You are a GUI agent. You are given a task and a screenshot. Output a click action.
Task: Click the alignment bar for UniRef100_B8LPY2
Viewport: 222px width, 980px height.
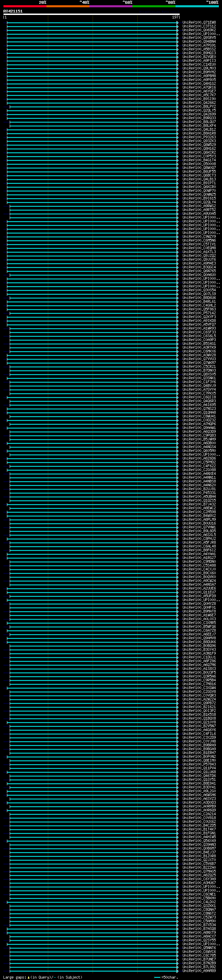coord(94,106)
